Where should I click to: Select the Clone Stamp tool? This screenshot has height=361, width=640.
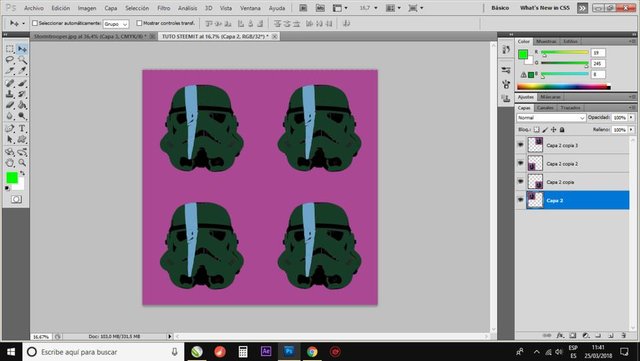click(10, 94)
